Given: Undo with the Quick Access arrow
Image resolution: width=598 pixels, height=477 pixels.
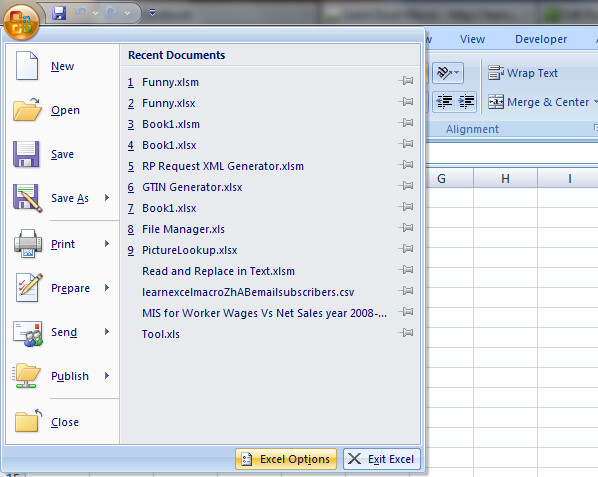Looking at the screenshot, I should point(80,12).
